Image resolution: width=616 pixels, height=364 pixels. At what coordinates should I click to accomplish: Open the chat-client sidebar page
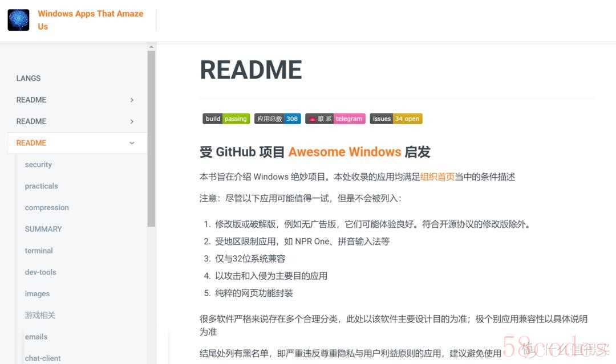(x=43, y=358)
